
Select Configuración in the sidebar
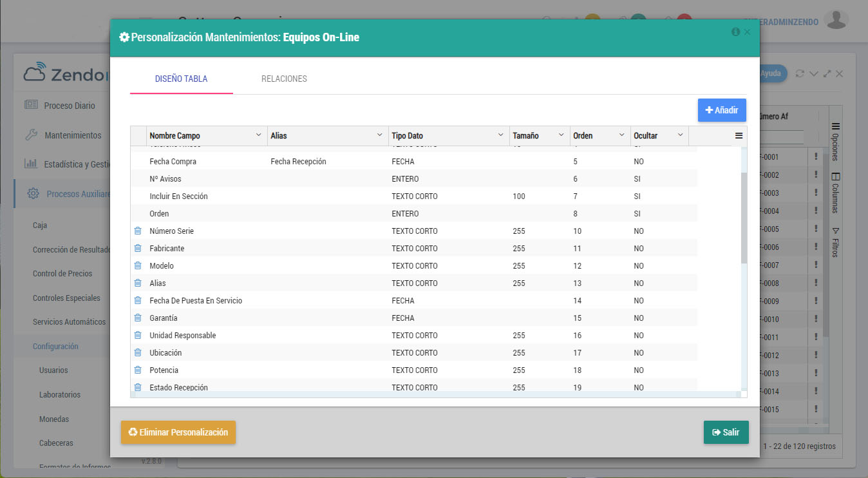(x=55, y=346)
